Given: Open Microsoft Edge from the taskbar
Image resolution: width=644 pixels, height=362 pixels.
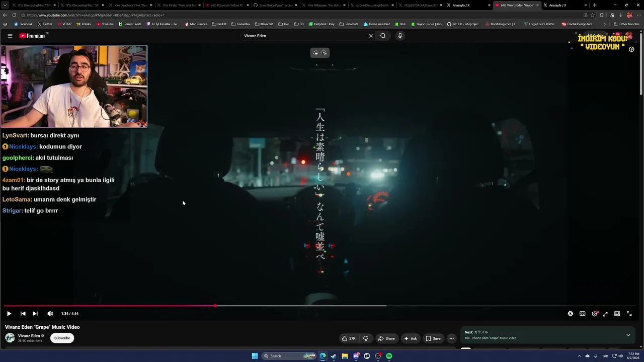Looking at the screenshot, I should (323, 356).
